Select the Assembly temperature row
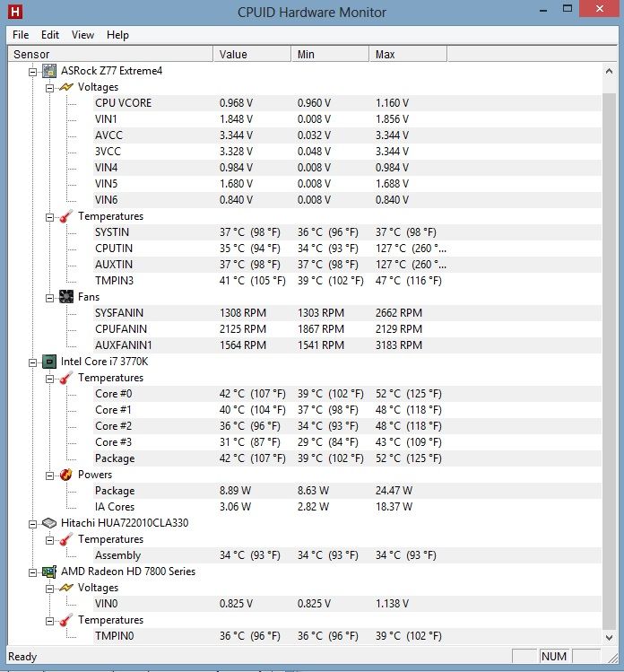Image resolution: width=624 pixels, height=672 pixels. pos(347,555)
